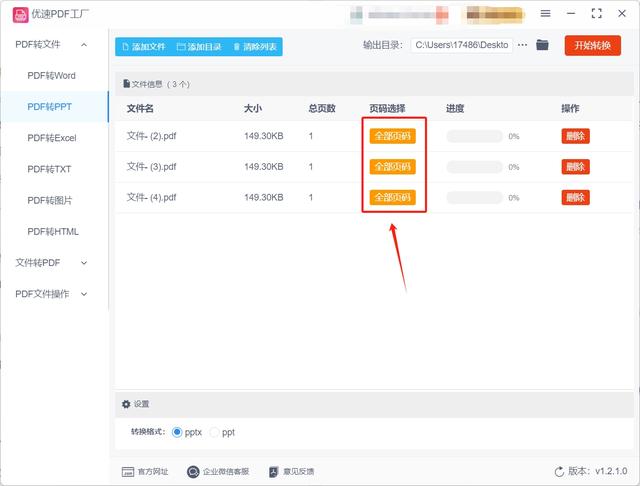The width and height of the screenshot is (640, 486).
Task: Click the blurred user account area
Action: click(x=399, y=15)
